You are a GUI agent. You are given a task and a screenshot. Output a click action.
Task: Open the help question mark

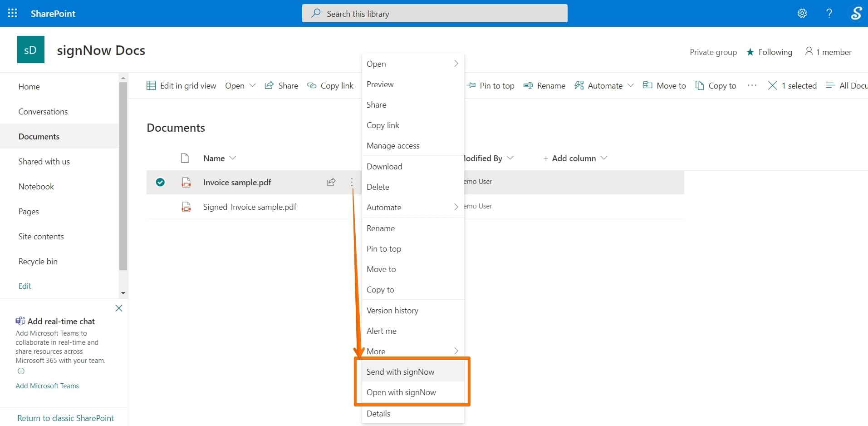[x=829, y=13]
